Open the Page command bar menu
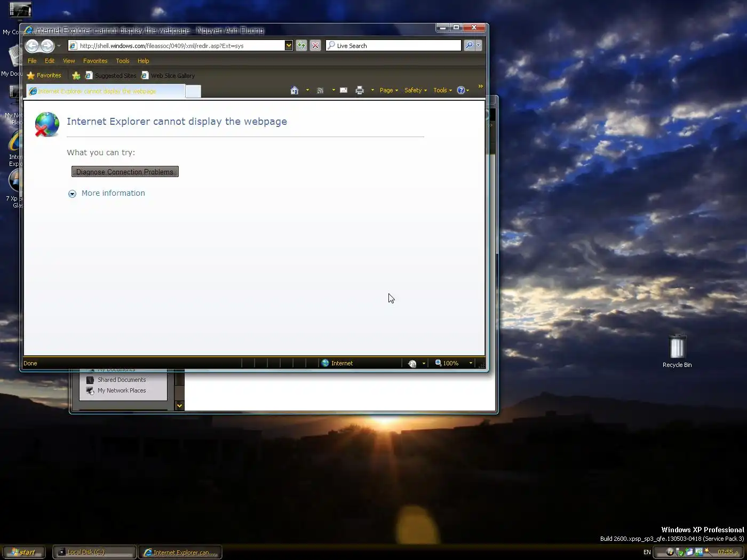This screenshot has width=747, height=560. (389, 90)
